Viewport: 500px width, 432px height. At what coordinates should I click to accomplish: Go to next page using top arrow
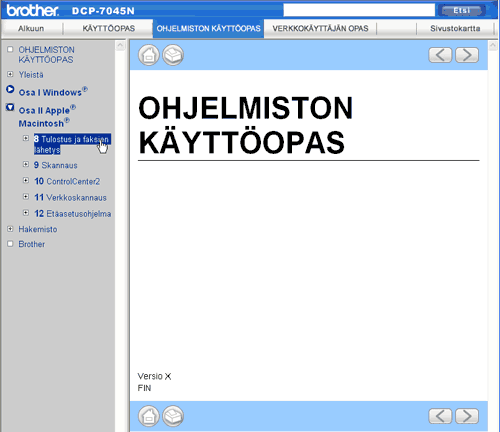[x=467, y=55]
